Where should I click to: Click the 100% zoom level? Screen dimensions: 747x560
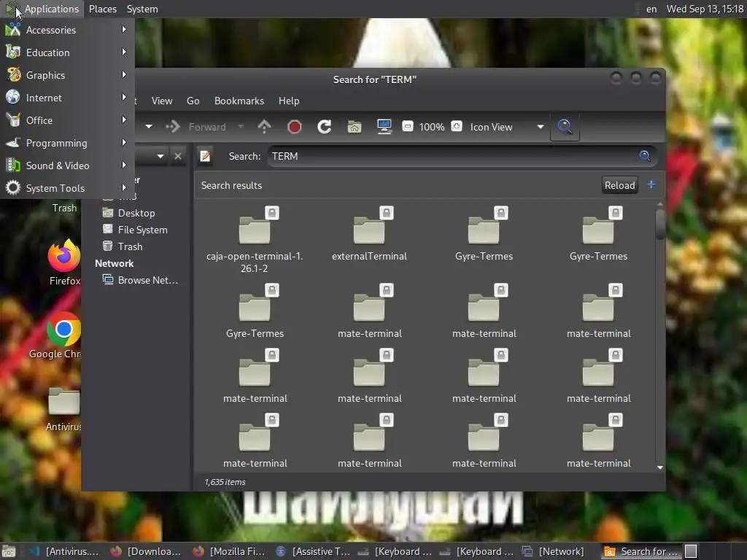[x=432, y=127]
